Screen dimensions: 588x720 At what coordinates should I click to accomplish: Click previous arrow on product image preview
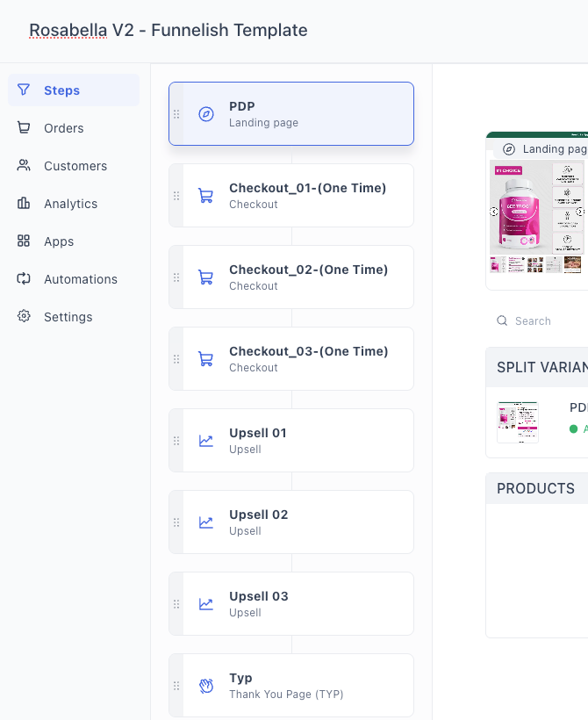click(x=494, y=212)
